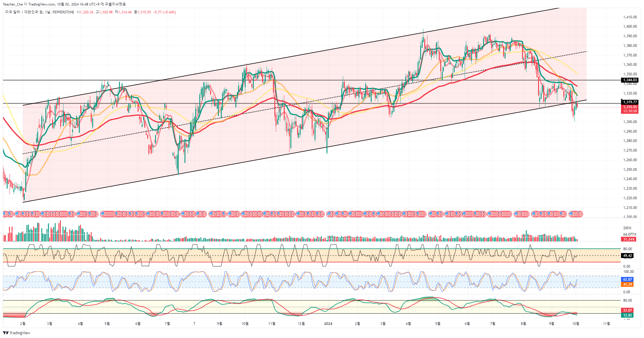Click the 1,350.00 price axis label
The height and width of the screenshot is (338, 644).
coord(630,74)
